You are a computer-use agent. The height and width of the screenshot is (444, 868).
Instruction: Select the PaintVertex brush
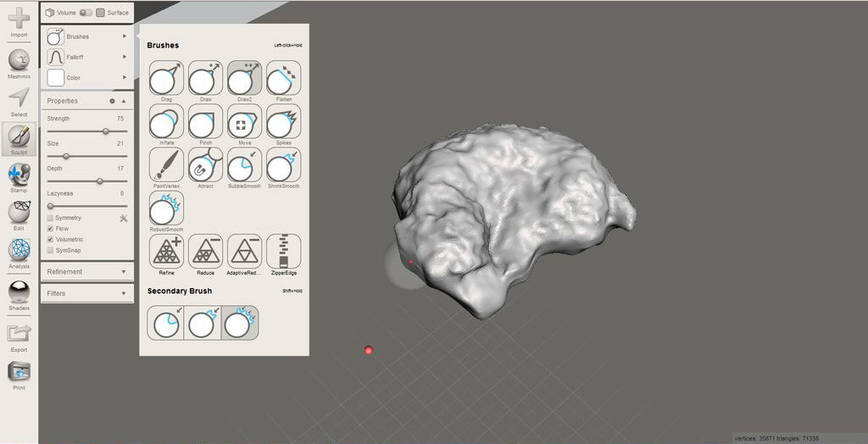coord(167,164)
